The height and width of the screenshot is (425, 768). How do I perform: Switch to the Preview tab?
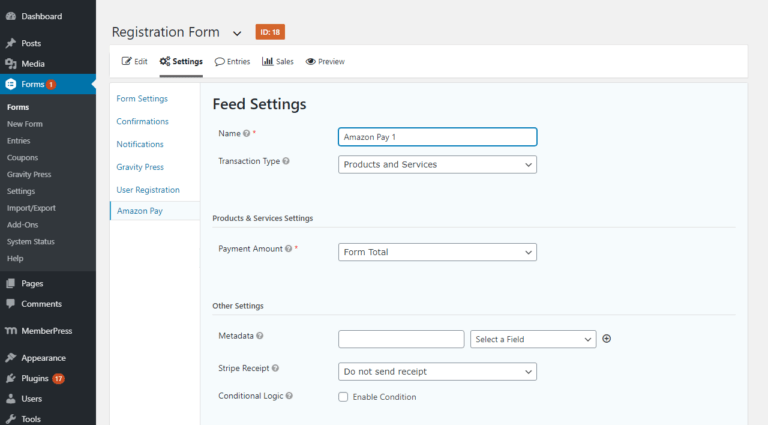(x=325, y=62)
